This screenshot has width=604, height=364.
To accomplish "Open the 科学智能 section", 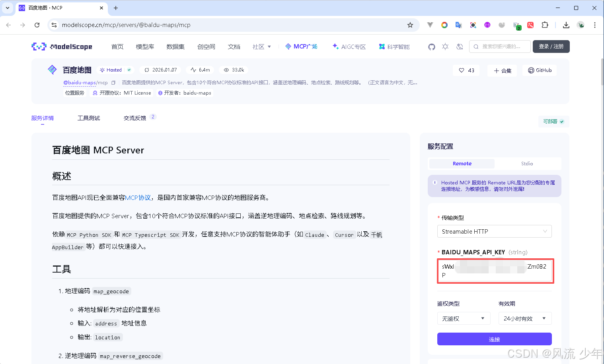I will point(394,46).
